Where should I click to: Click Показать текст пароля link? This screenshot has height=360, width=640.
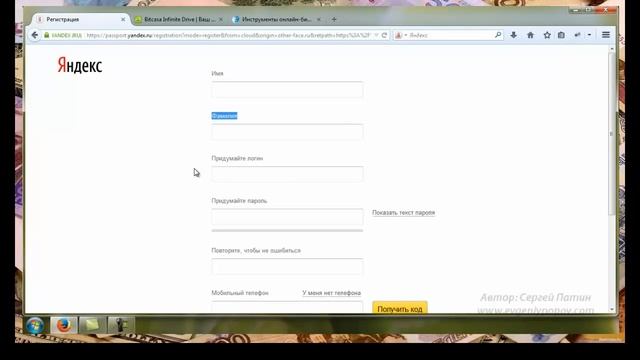pyautogui.click(x=403, y=213)
